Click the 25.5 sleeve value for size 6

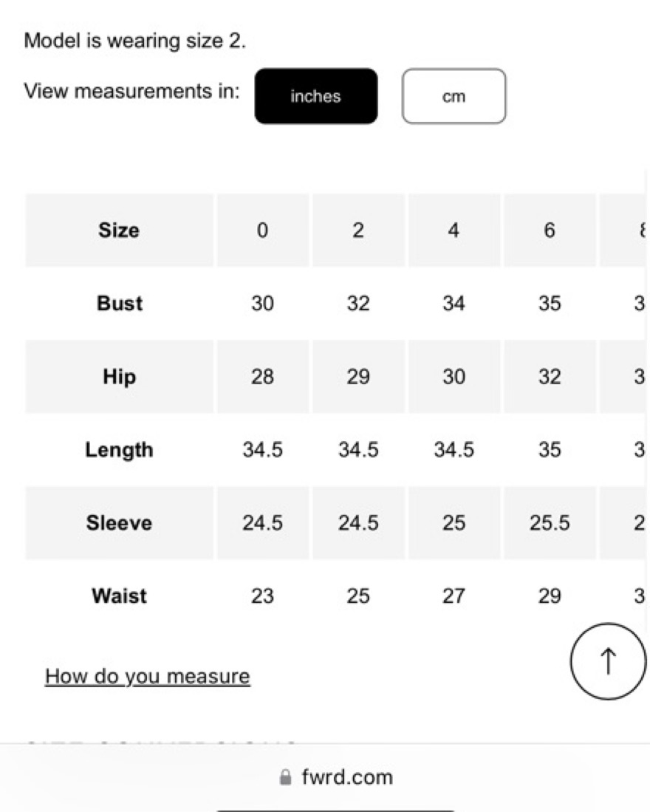coord(550,523)
